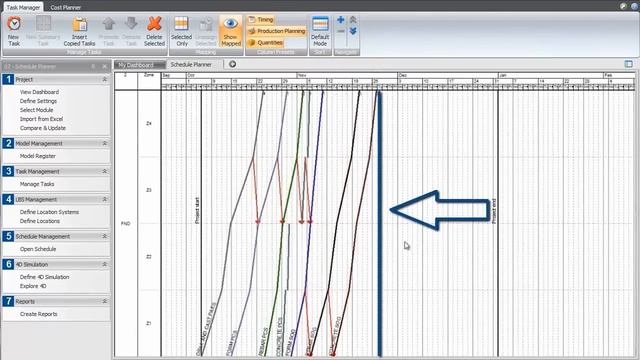Image resolution: width=640 pixels, height=360 pixels.
Task: Click the number 7 Reports icon
Action: [8, 301]
